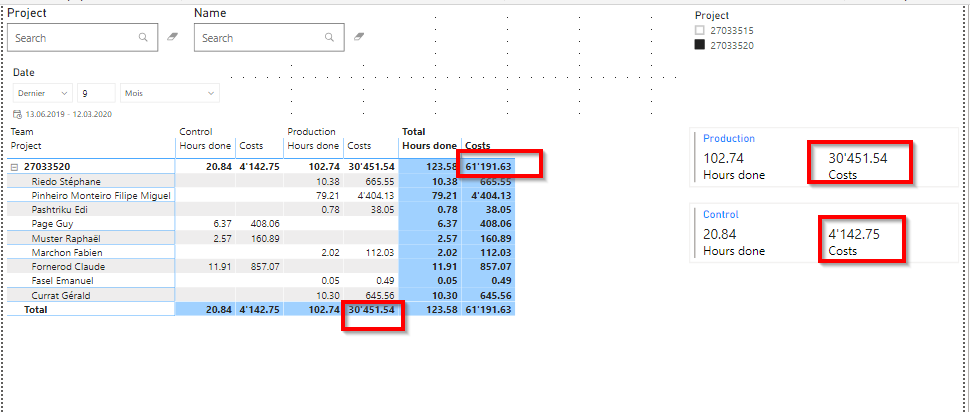Click Production Hours done column header
Screen dimensions: 970x412
pos(314,146)
